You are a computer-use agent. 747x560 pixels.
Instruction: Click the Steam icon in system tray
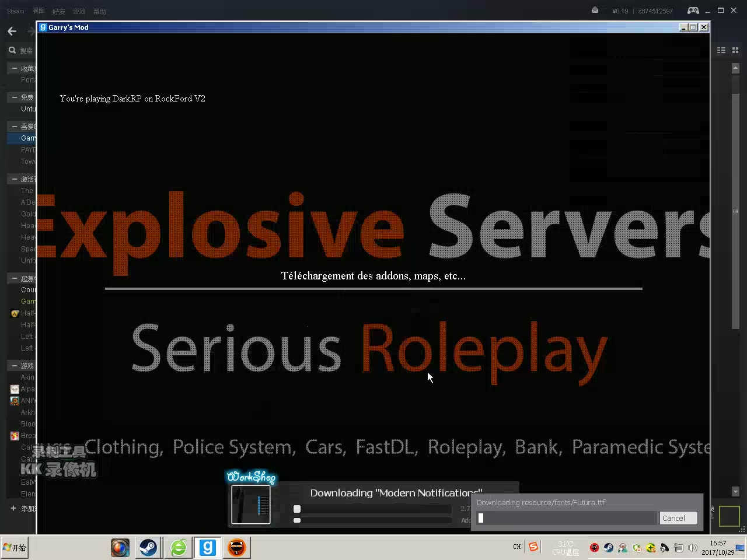click(608, 548)
